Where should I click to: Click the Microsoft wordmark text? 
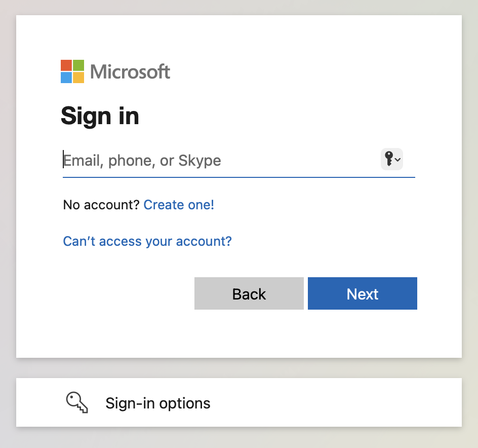(129, 71)
